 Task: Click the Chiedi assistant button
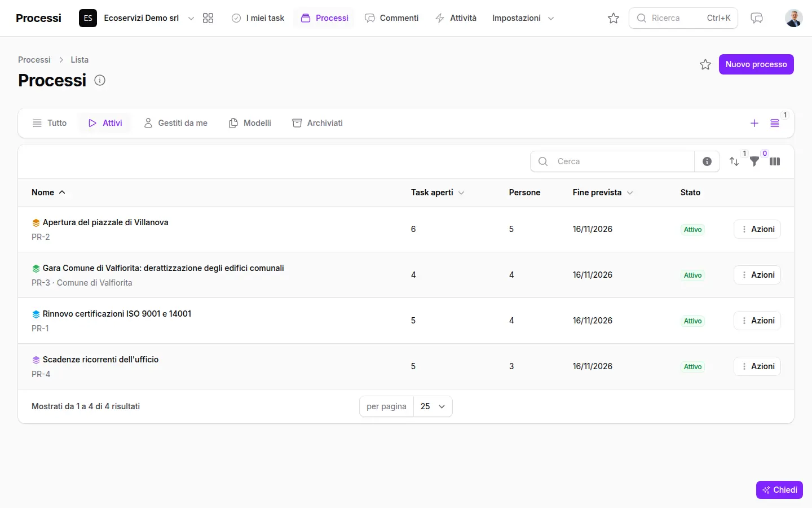779,490
